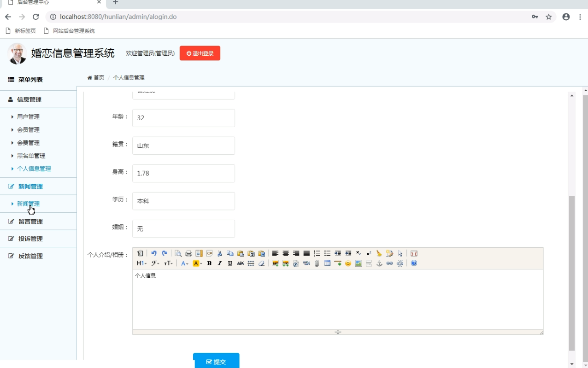This screenshot has width=588, height=368.
Task: Insert a template via template icon
Action: pos(199,253)
